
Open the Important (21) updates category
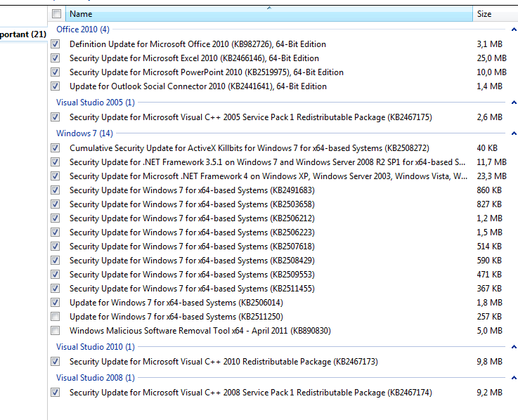tap(23, 34)
